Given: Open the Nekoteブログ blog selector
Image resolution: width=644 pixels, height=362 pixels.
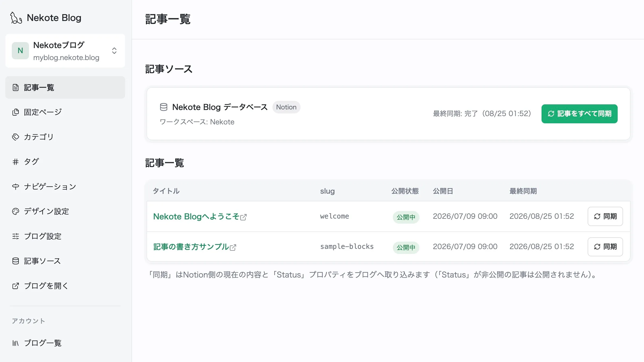Looking at the screenshot, I should click(x=65, y=51).
